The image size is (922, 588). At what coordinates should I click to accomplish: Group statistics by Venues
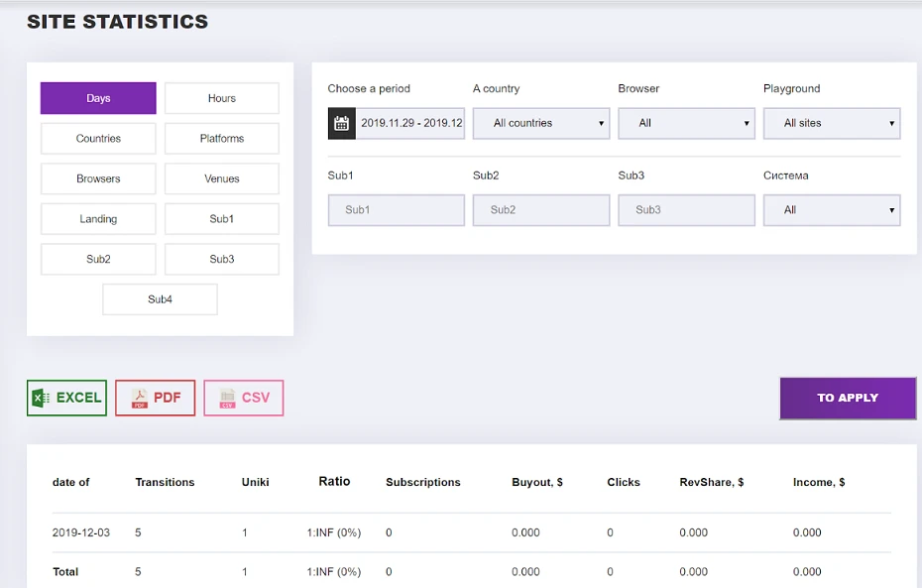point(222,178)
